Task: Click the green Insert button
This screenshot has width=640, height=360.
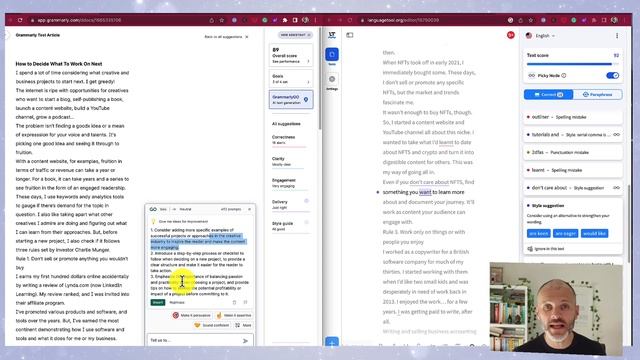Action: (158, 302)
